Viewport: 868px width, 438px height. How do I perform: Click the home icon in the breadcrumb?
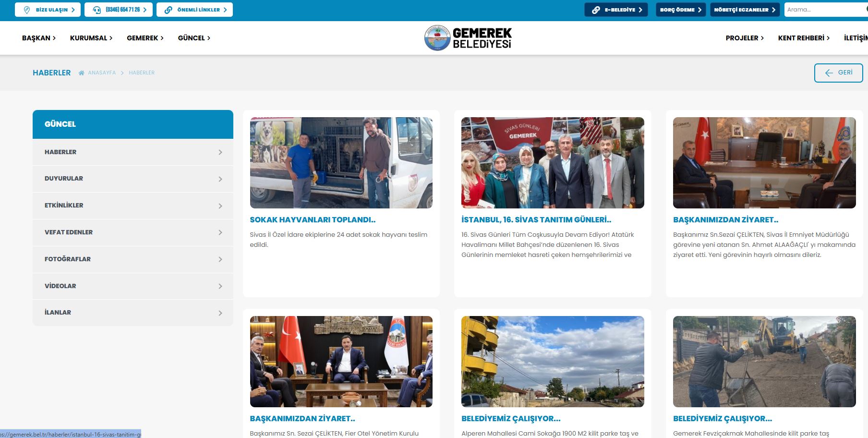(x=82, y=73)
